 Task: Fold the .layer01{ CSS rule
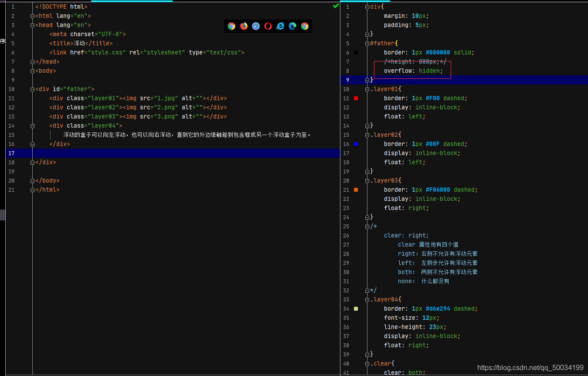click(x=367, y=89)
